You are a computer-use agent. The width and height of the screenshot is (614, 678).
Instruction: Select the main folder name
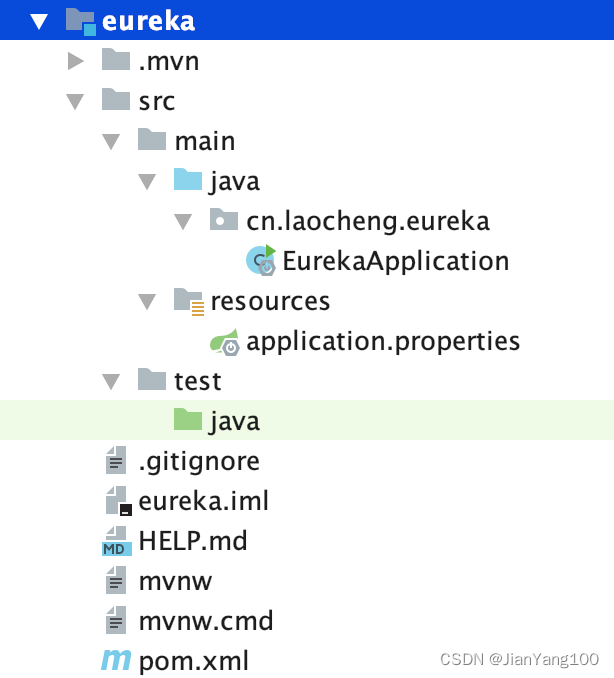[x=205, y=141]
